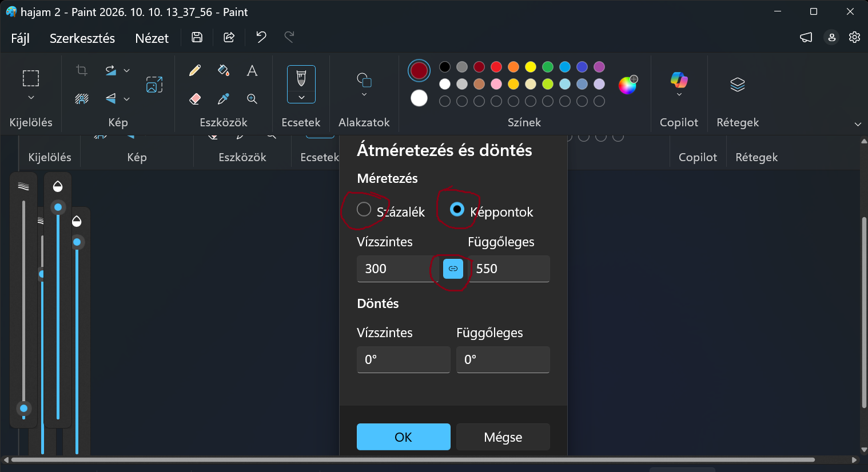Expand the Kijelölés selection options chevron

pos(31,98)
